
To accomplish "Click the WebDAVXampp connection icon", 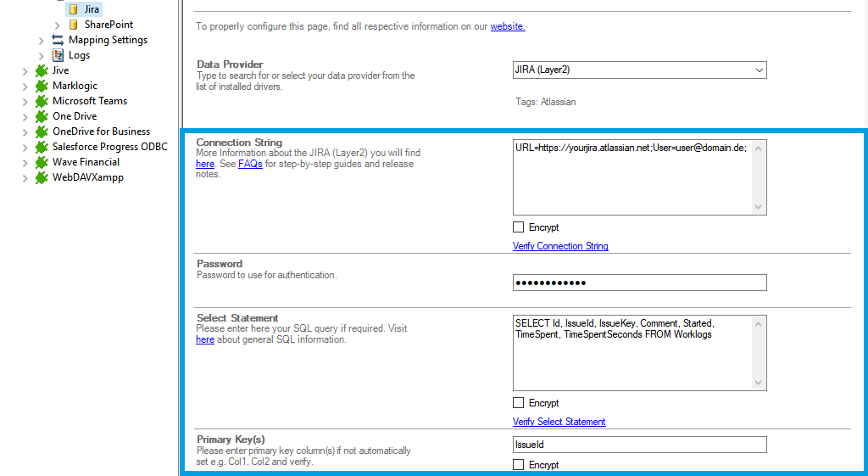I will [42, 177].
